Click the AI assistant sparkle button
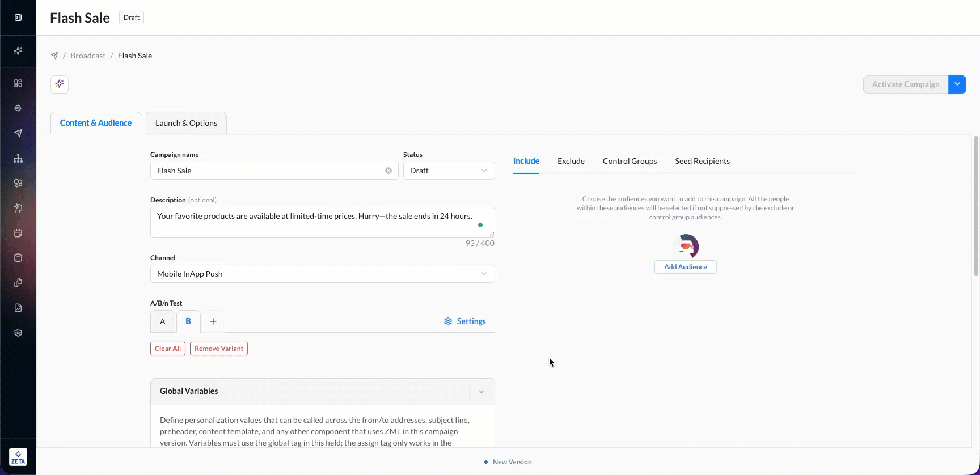 (x=60, y=84)
